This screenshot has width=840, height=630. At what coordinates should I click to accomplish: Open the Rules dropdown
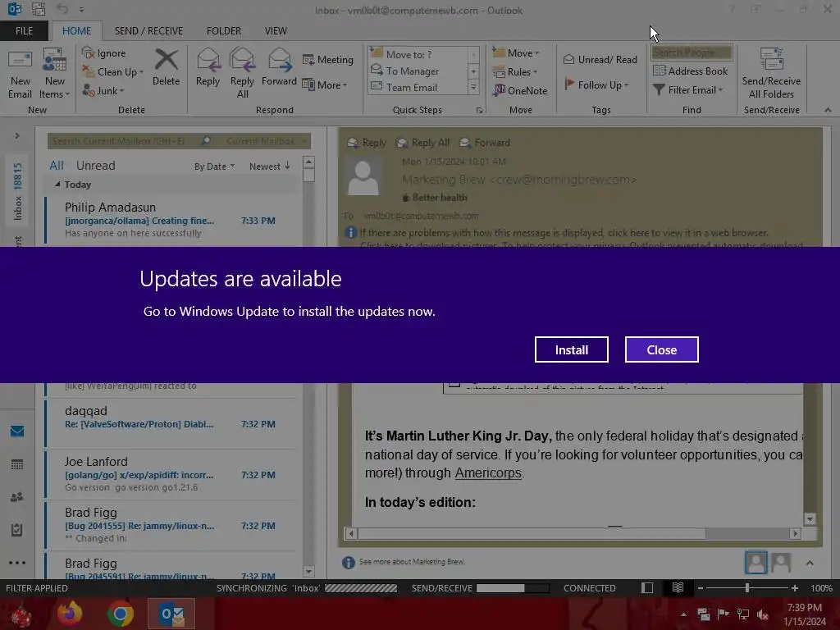point(515,72)
